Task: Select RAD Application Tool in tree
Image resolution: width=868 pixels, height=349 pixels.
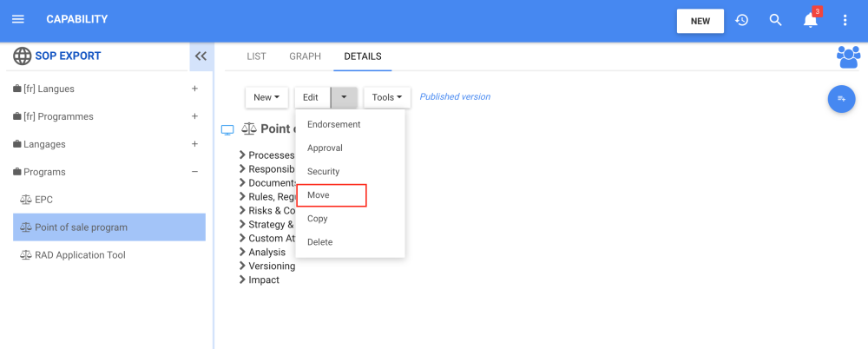Action: click(80, 255)
